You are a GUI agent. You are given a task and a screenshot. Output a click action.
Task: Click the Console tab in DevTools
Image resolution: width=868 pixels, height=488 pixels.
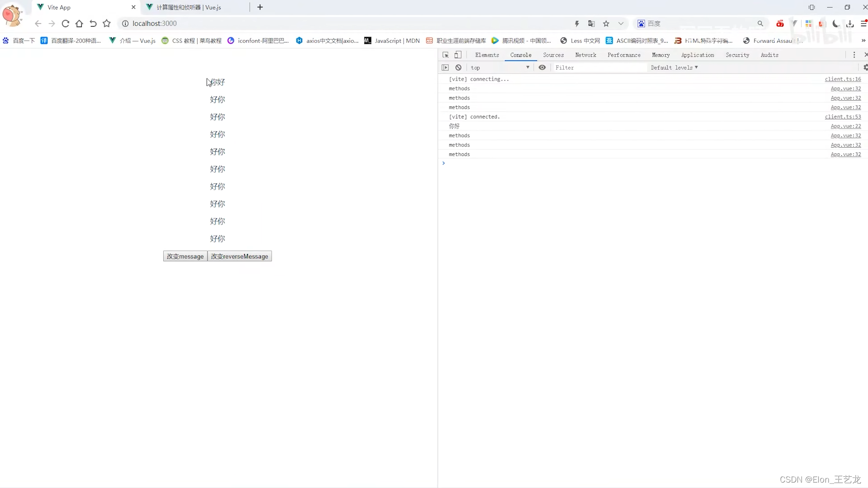pyautogui.click(x=521, y=55)
